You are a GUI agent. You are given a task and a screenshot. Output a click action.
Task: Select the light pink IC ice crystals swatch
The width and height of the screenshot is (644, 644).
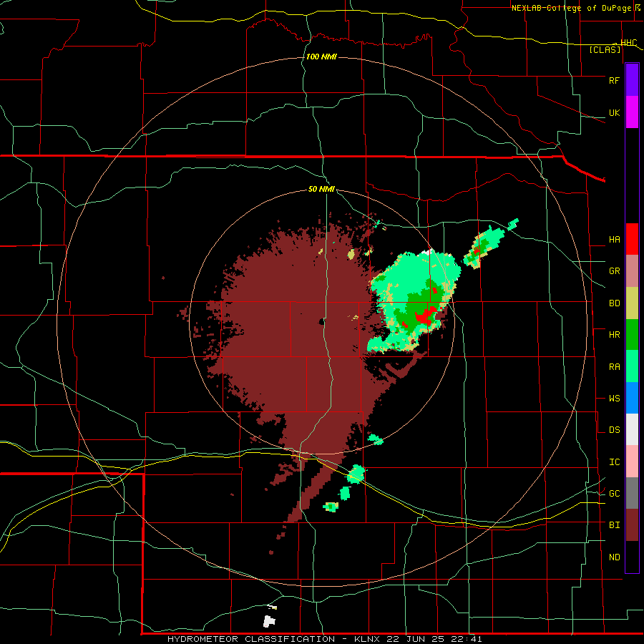coord(632,462)
